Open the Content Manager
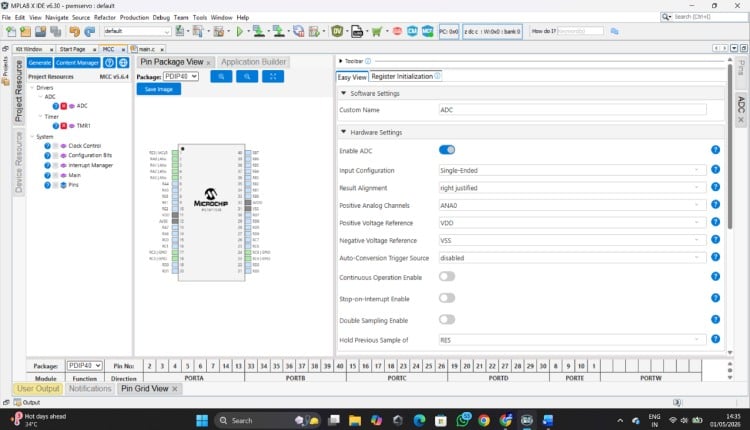 [x=77, y=63]
